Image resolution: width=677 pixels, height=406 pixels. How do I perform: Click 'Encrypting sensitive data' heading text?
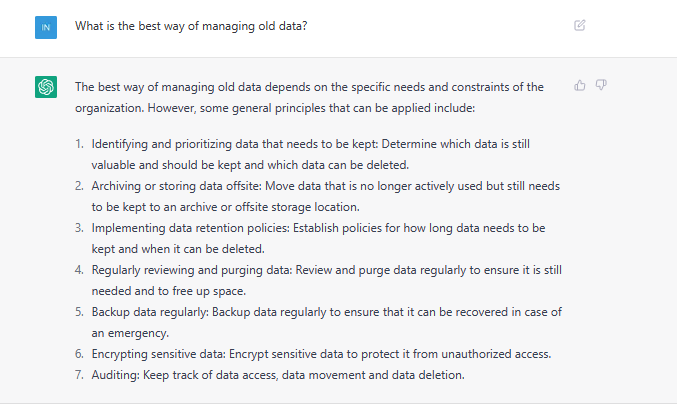[x=158, y=354]
